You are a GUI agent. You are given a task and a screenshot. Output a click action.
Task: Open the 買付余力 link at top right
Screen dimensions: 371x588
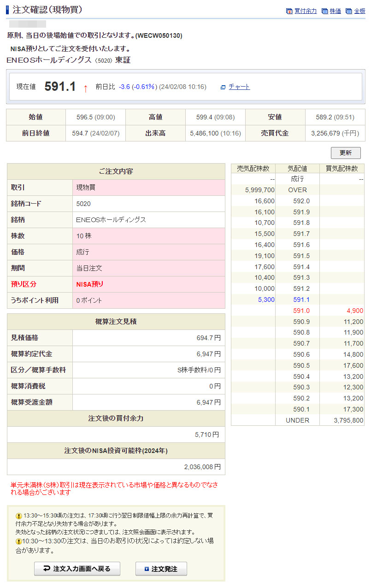click(x=306, y=11)
